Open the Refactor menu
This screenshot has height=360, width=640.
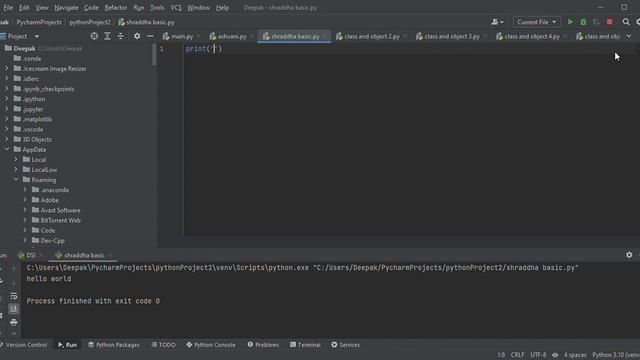[116, 7]
